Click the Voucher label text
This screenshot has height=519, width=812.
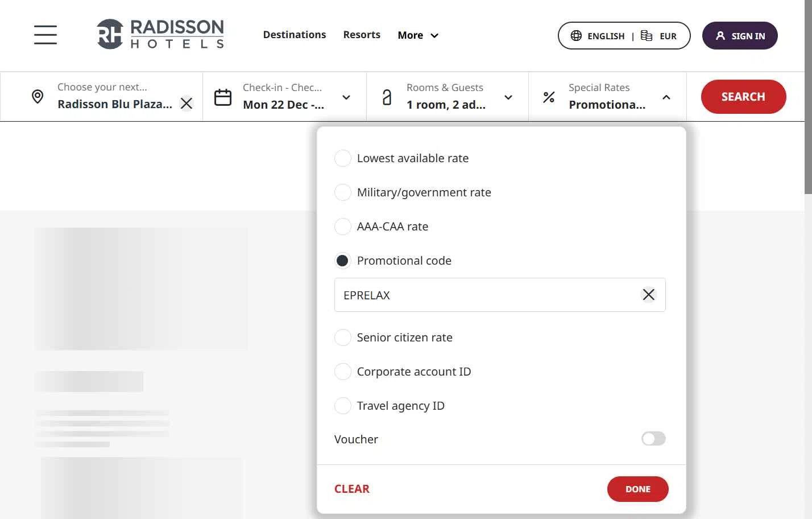356,439
